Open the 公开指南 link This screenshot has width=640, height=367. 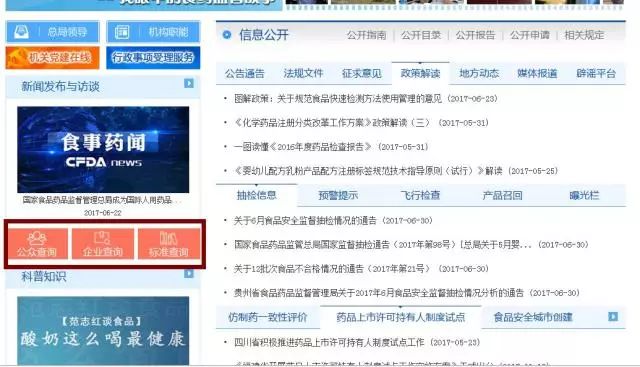(x=366, y=35)
